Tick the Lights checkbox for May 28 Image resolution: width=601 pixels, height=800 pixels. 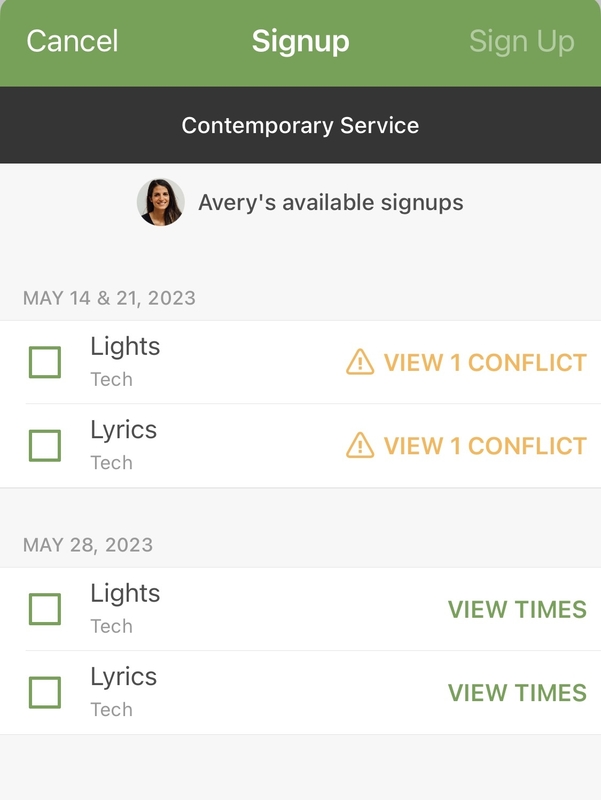(x=45, y=609)
